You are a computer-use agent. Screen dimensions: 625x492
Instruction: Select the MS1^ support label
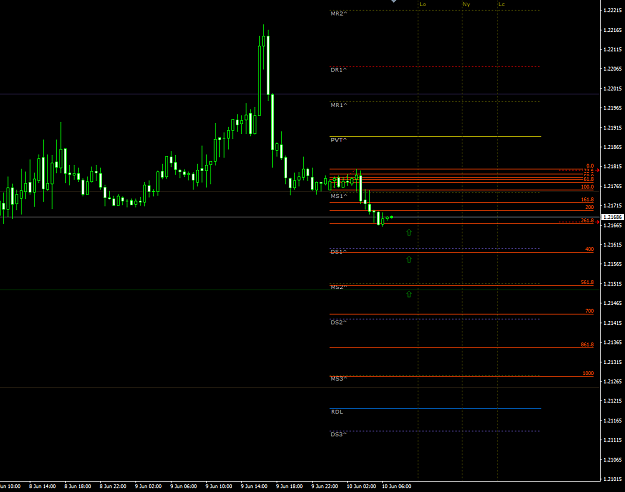(x=338, y=196)
